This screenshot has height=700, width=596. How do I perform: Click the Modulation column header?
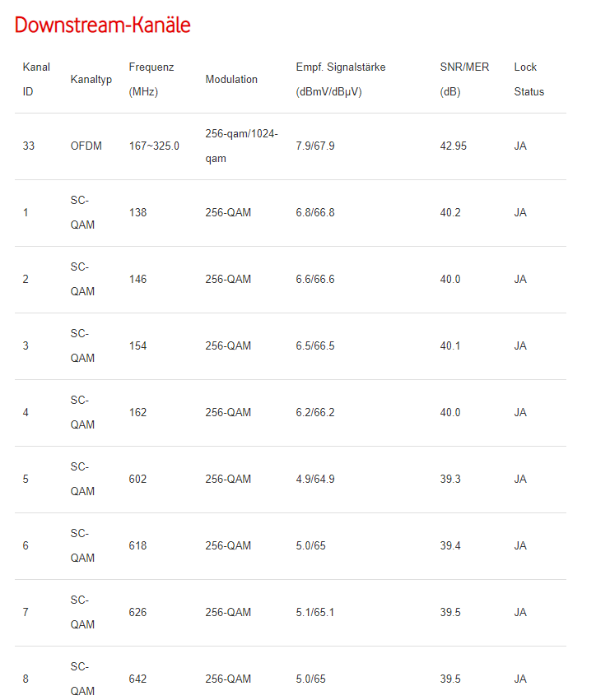[x=231, y=80]
